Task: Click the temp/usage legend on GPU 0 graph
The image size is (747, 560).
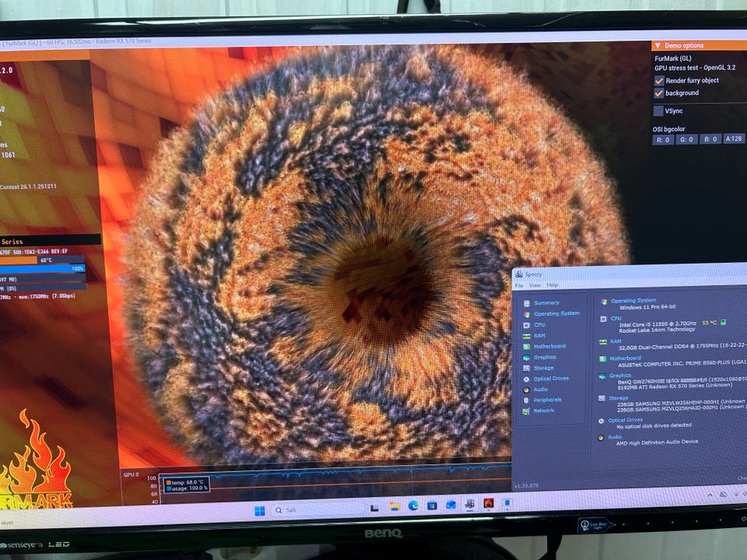Action: pos(188,485)
